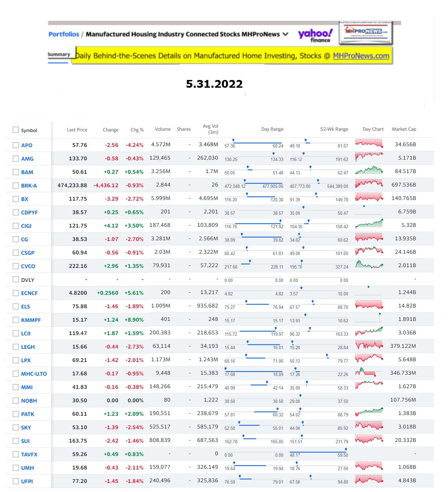The image size is (448, 492).
Task: Open the UMH ticker link
Action: click(x=28, y=468)
